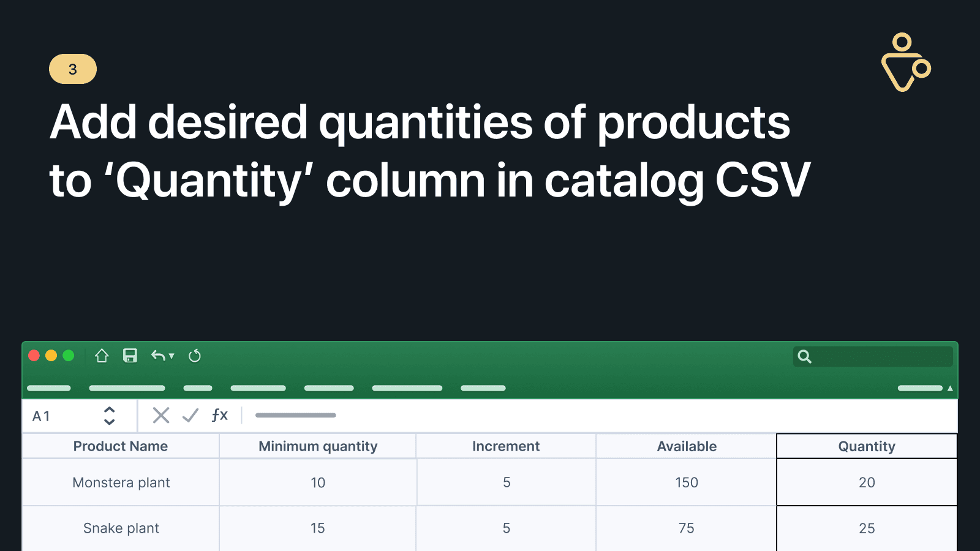Image resolution: width=980 pixels, height=551 pixels.
Task: Click the Home icon in the toolbar
Action: click(x=102, y=356)
